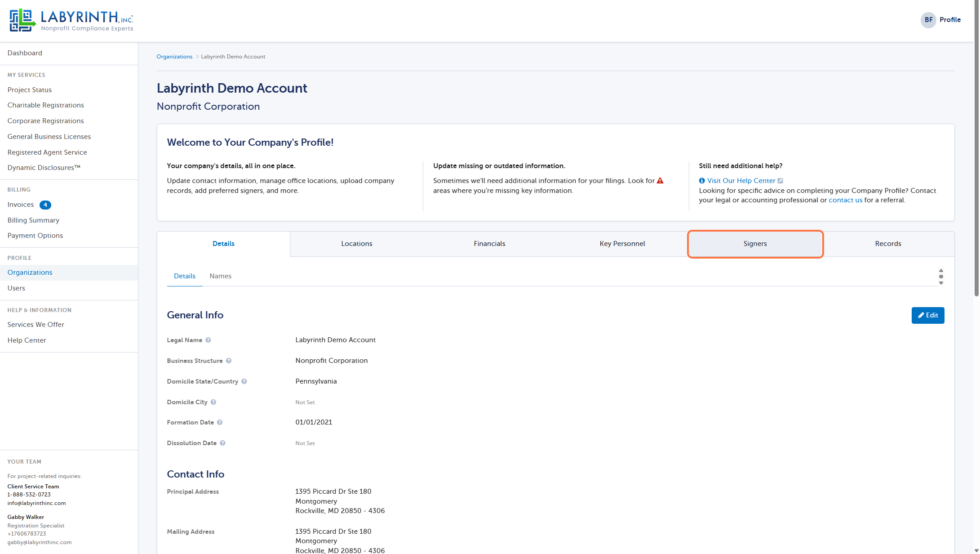Open General Business Licenses
Image resolution: width=980 pixels, height=554 pixels.
pyautogui.click(x=49, y=137)
